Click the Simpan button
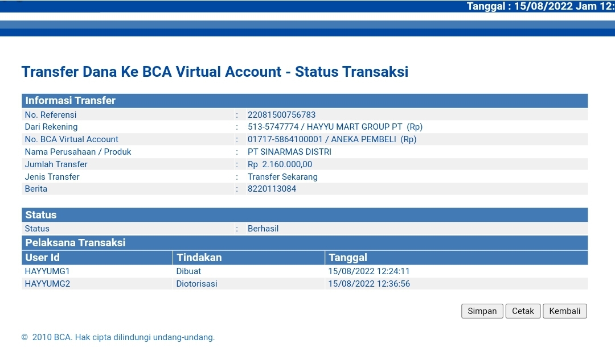This screenshot has width=615, height=364. point(482,311)
